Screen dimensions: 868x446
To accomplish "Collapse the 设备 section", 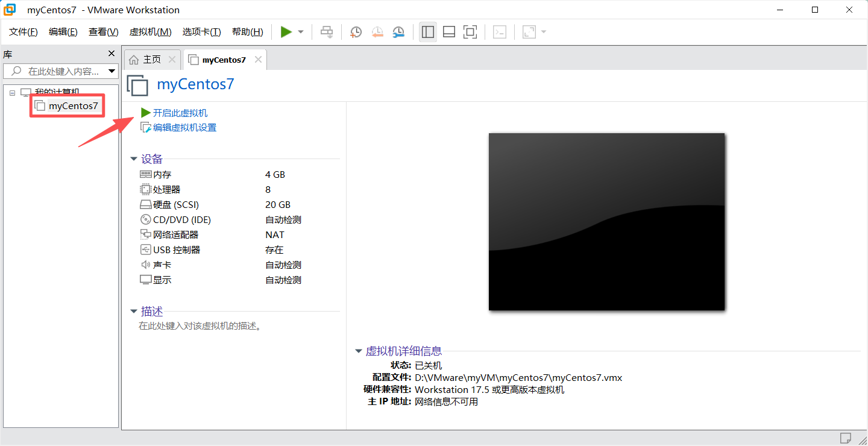I will coord(134,159).
